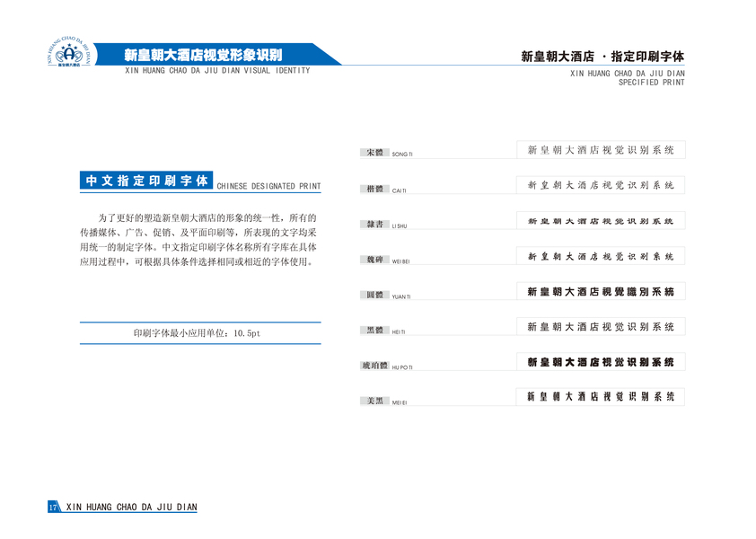Click the Song typeface sample box
Image resolution: width=756 pixels, height=539 pixels.
point(601,150)
